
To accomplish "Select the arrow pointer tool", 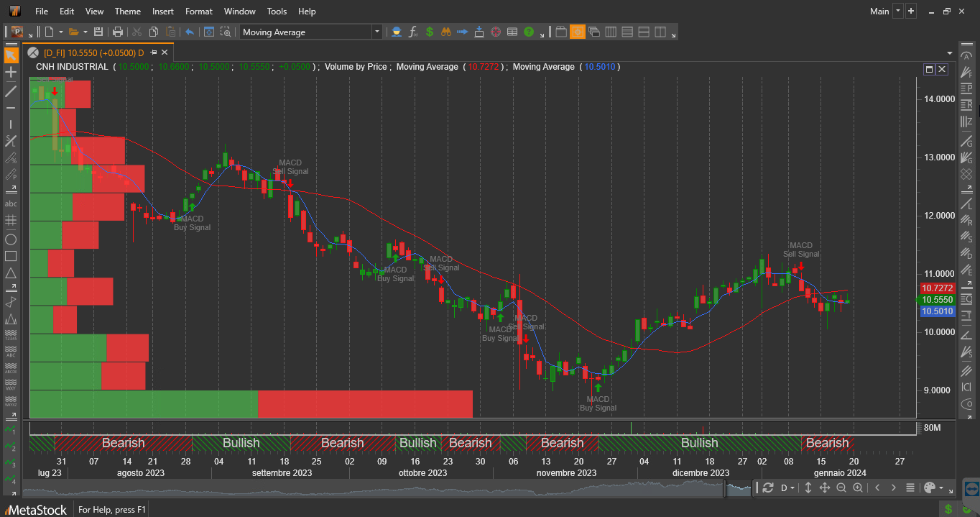I will point(11,55).
